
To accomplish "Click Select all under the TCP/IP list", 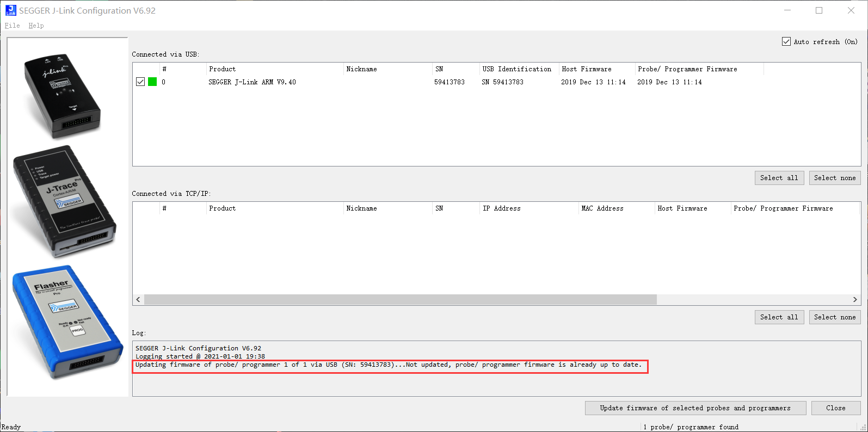I will click(779, 317).
